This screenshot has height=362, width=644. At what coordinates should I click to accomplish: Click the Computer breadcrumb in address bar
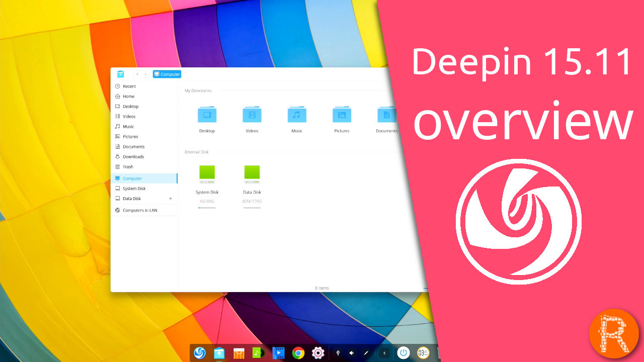(167, 74)
